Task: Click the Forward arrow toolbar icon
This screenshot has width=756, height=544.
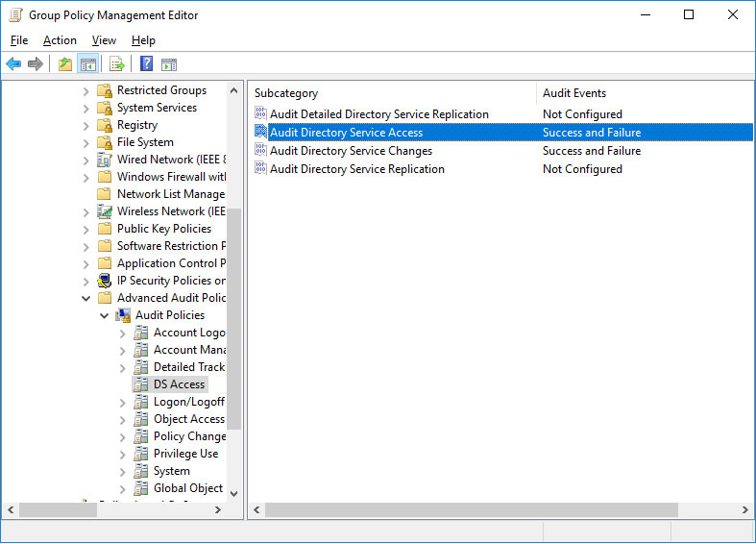Action: (x=36, y=63)
